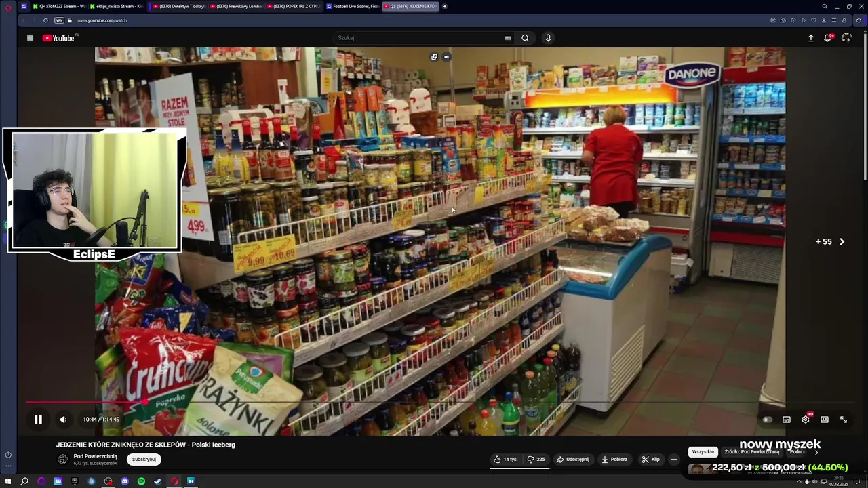This screenshot has width=868, height=488.
Task: Switch to theater mode view
Action: (x=825, y=420)
